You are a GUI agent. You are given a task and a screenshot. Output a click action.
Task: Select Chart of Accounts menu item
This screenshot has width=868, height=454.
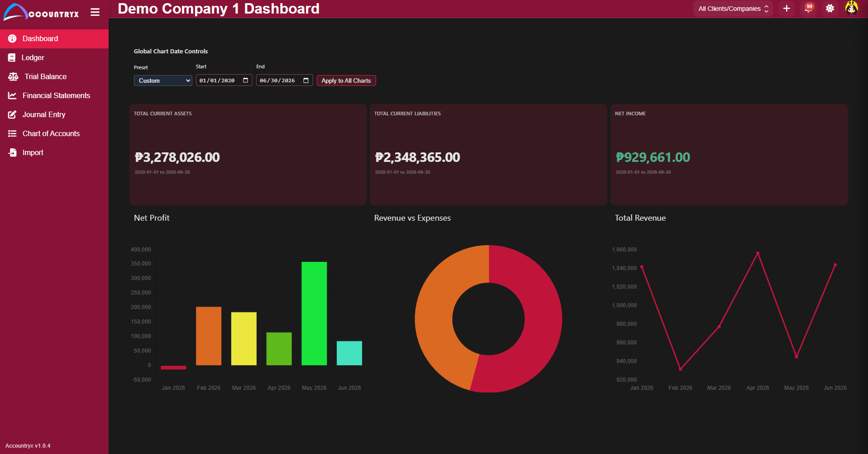coord(54,133)
